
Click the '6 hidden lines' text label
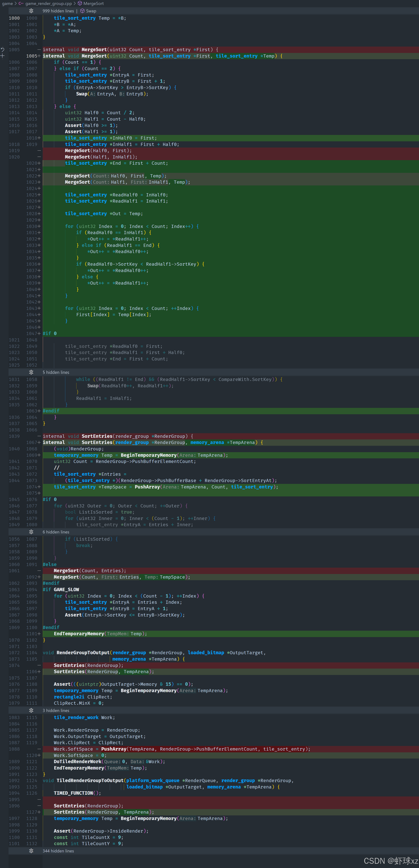click(x=56, y=532)
